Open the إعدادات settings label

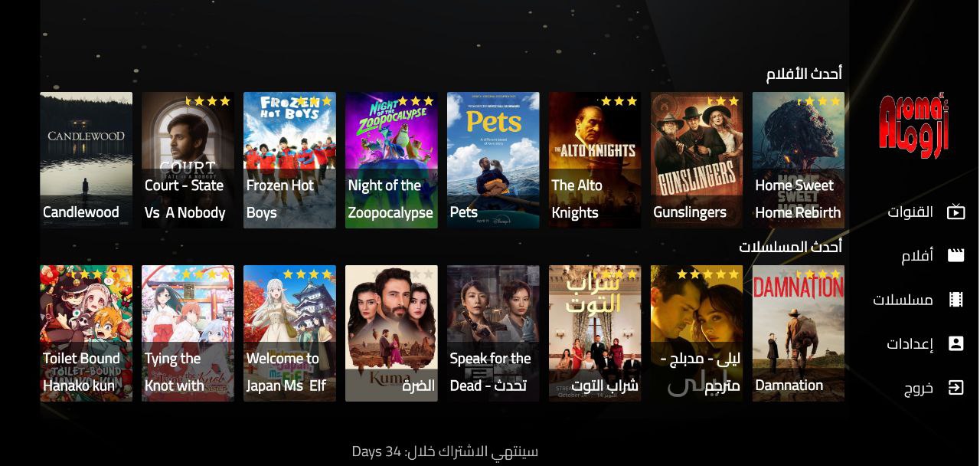[910, 343]
